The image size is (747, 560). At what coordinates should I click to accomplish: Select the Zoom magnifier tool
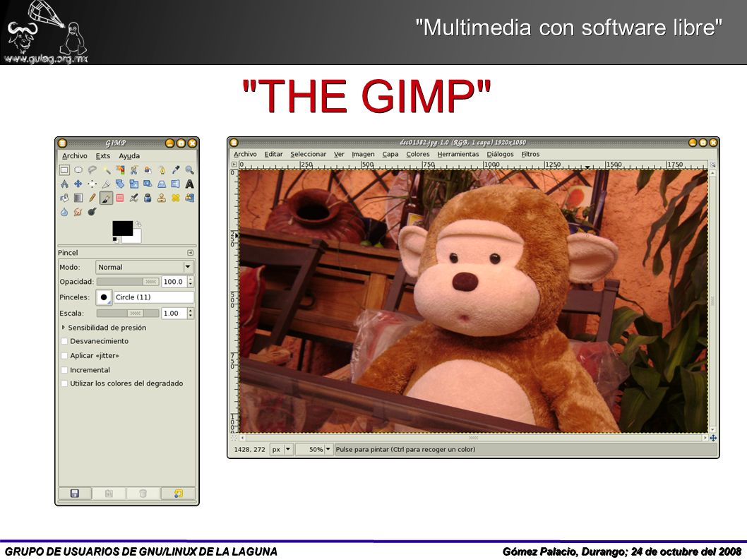click(x=190, y=169)
